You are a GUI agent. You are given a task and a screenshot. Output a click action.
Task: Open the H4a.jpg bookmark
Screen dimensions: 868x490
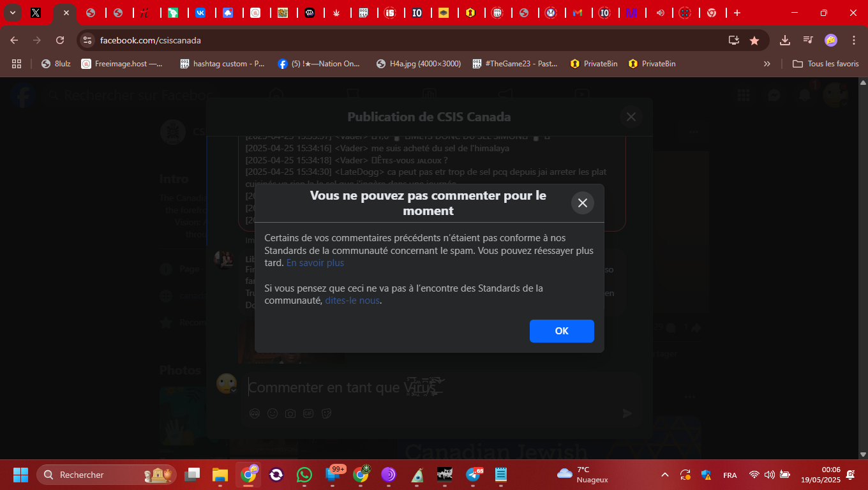point(419,64)
